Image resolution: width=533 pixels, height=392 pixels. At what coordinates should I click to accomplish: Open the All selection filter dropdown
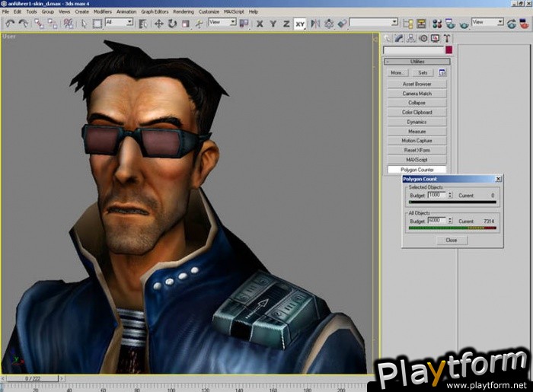coord(119,22)
